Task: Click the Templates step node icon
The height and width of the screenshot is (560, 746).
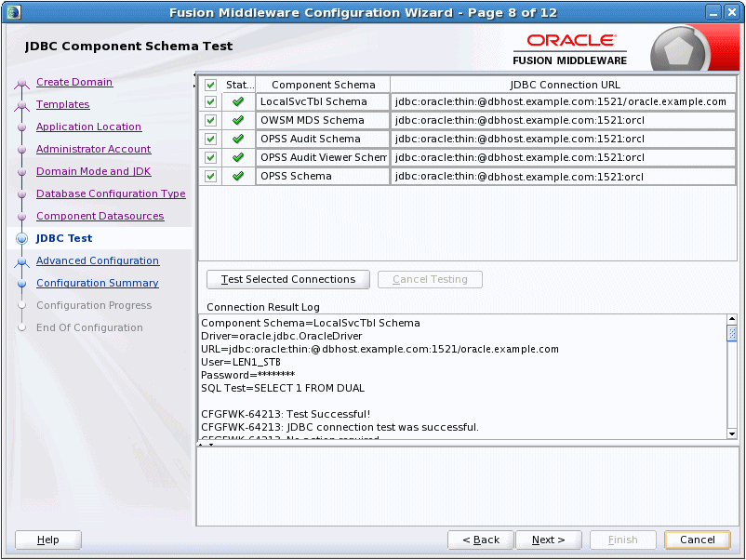Action: (x=21, y=105)
